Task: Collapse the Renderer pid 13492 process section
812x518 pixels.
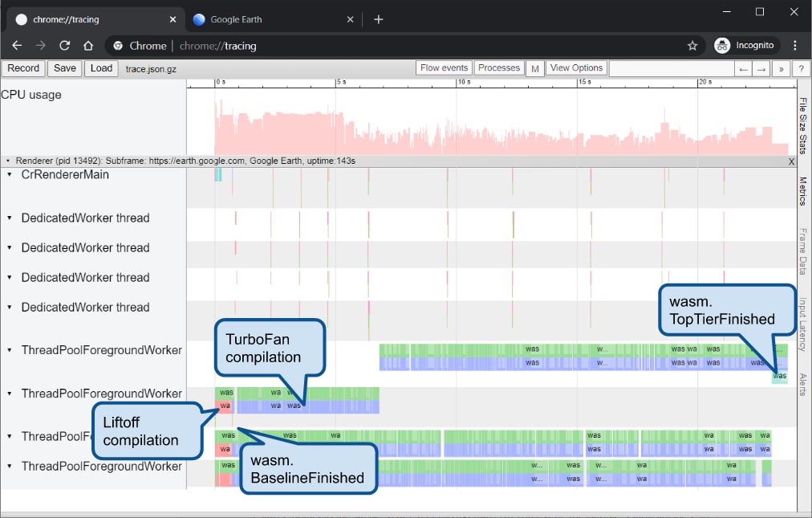Action: tap(7, 161)
